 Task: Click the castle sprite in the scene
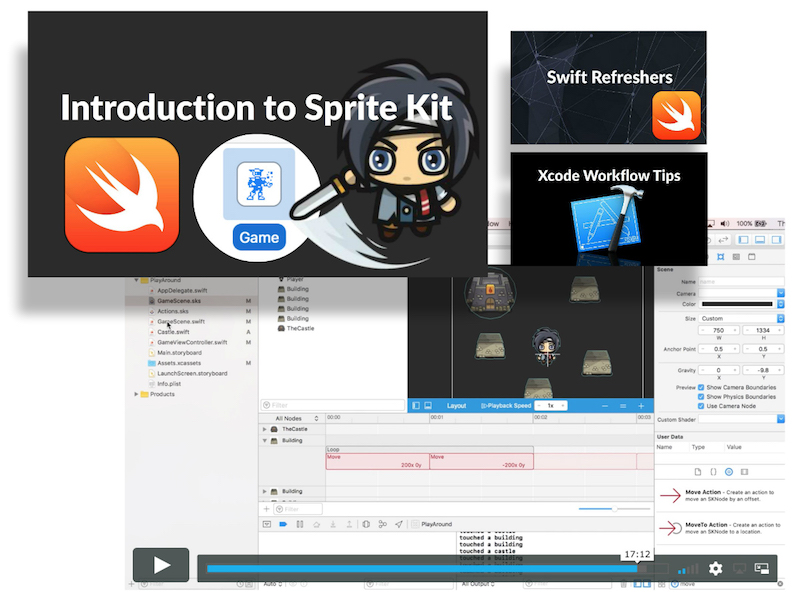click(490, 292)
